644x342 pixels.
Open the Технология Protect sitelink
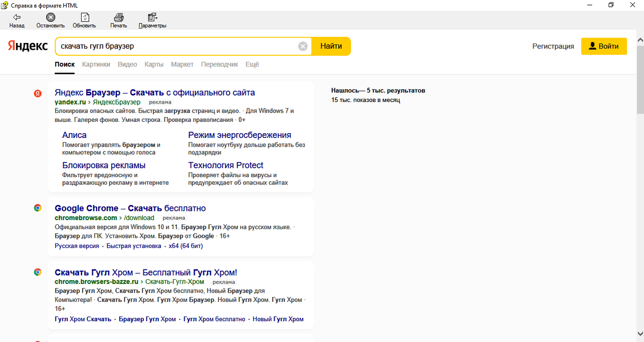pyautogui.click(x=226, y=165)
